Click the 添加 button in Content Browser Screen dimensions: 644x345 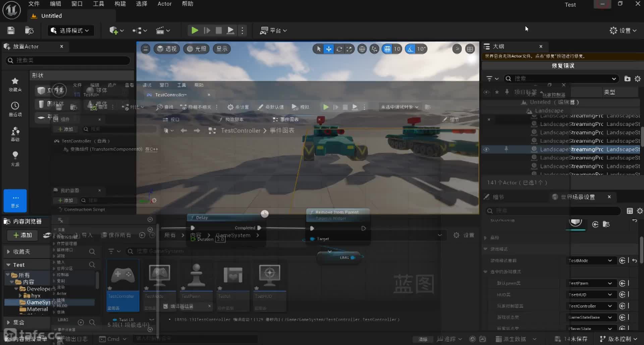pos(22,235)
